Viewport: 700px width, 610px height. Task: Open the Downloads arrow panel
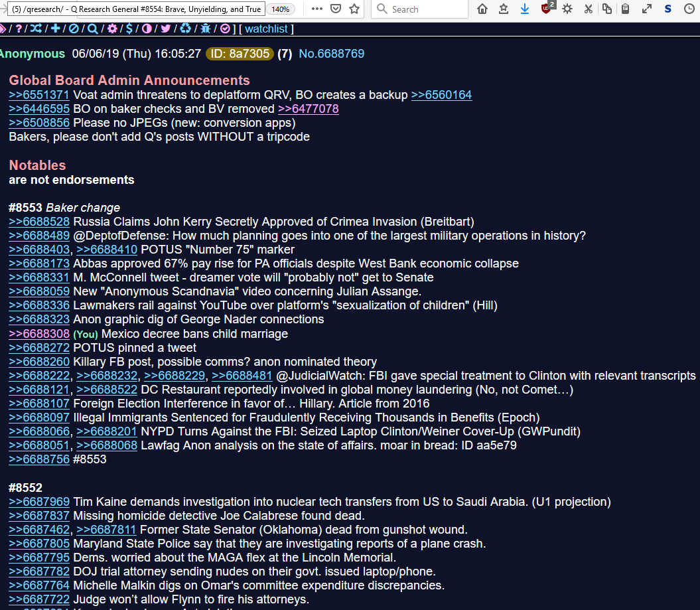525,9
